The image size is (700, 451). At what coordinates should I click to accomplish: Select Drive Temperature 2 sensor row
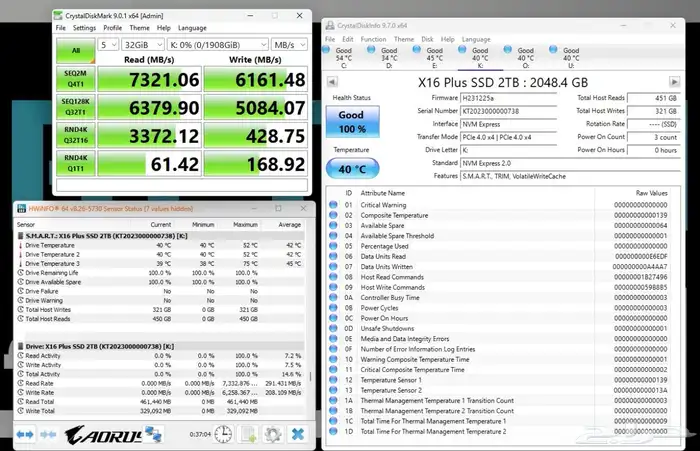tap(161, 255)
